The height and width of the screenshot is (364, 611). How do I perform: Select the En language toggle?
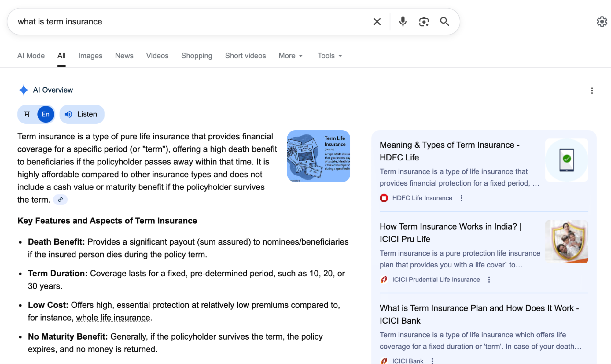click(x=46, y=114)
